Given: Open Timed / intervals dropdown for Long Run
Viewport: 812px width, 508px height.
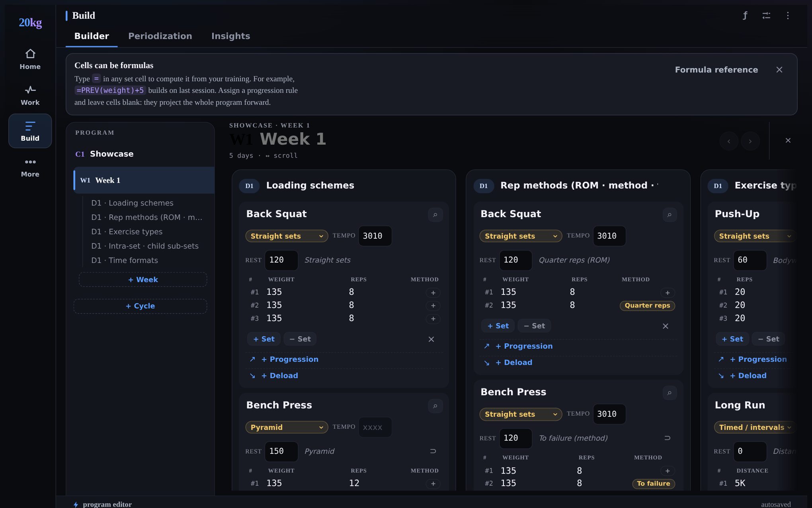Looking at the screenshot, I should pos(755,427).
